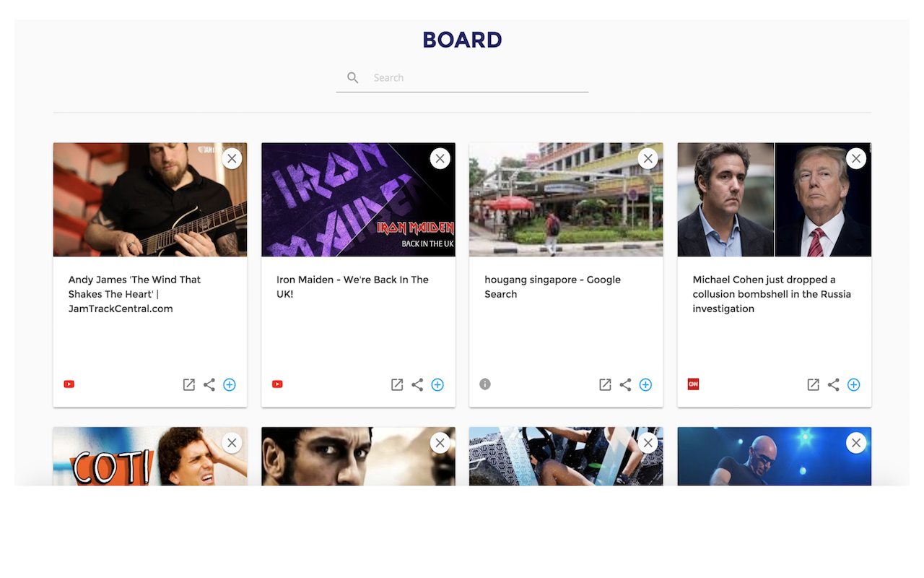Viewport: 924px width, 578px height.
Task: Open the COTI thumbnail in second row
Action: pos(150,456)
